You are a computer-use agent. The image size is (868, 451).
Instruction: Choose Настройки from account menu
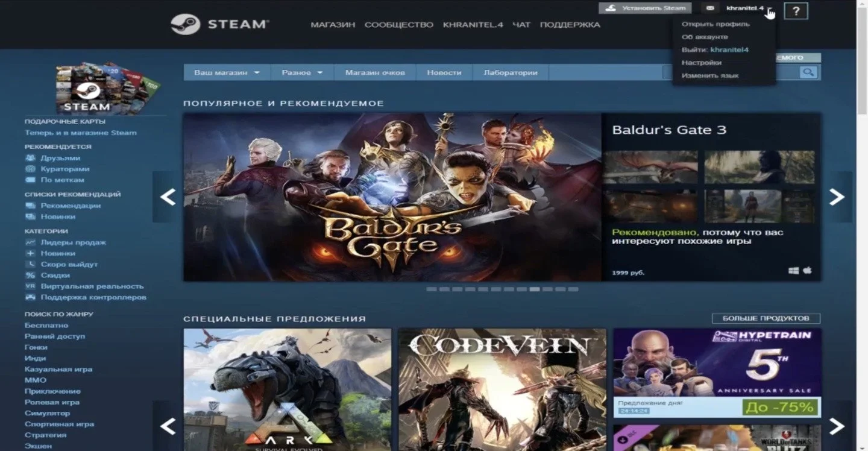coord(702,63)
